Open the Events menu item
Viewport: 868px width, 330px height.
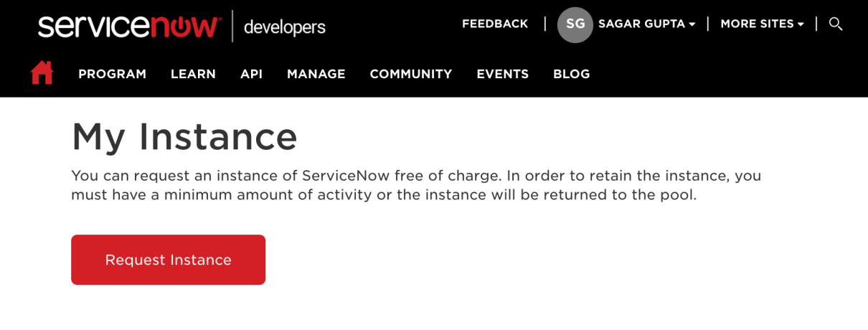point(502,74)
